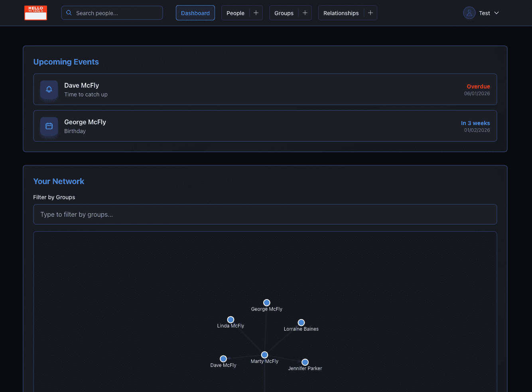Click the search magnifier icon
The height and width of the screenshot is (392, 532).
pyautogui.click(x=69, y=13)
